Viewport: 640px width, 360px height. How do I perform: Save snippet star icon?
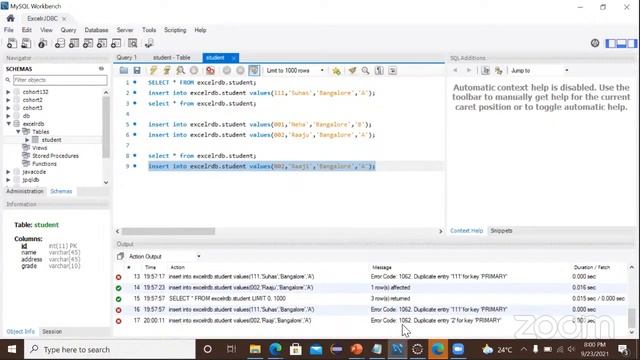(x=336, y=71)
